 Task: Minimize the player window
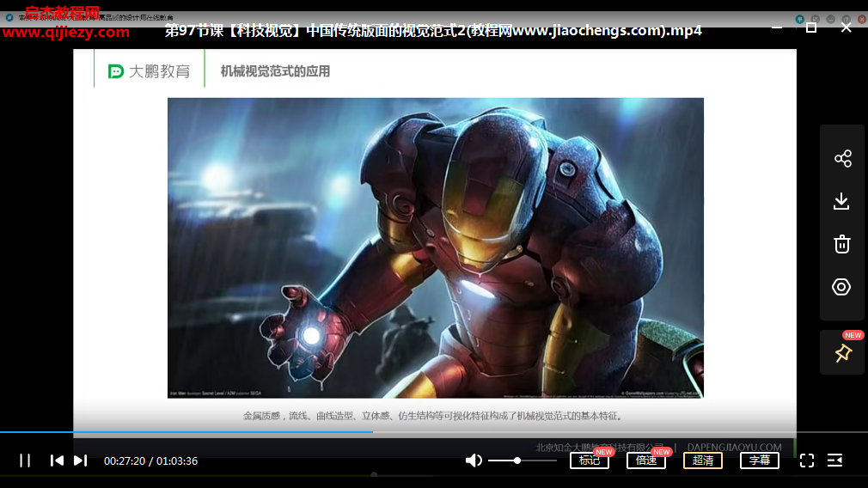pos(777,27)
